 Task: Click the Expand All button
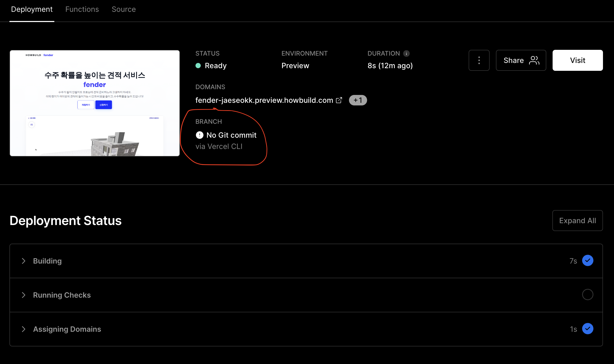(x=577, y=220)
